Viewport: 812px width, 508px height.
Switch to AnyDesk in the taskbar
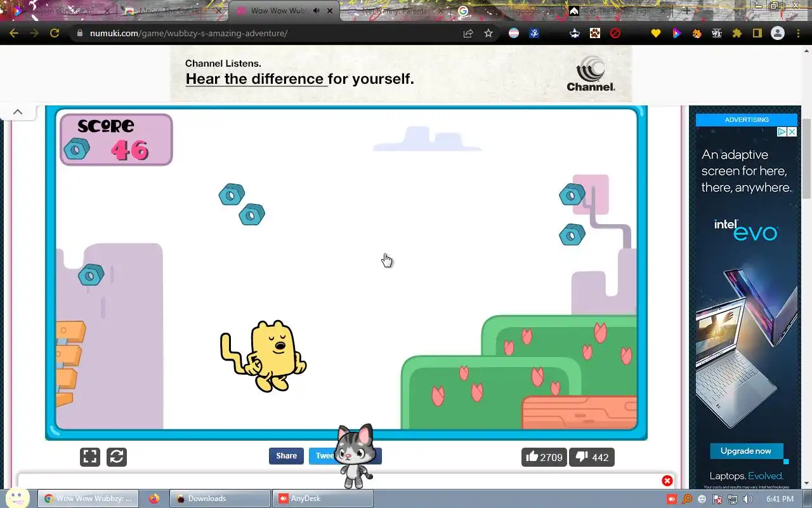coord(322,498)
